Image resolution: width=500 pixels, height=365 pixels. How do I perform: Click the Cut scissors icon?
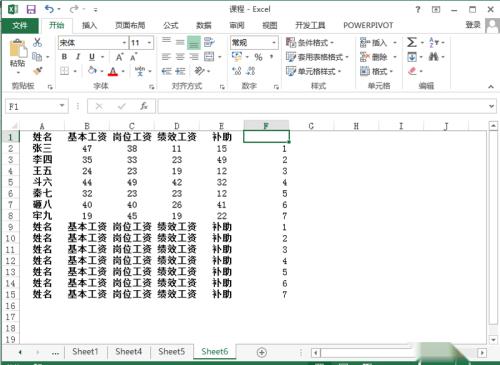click(37, 42)
